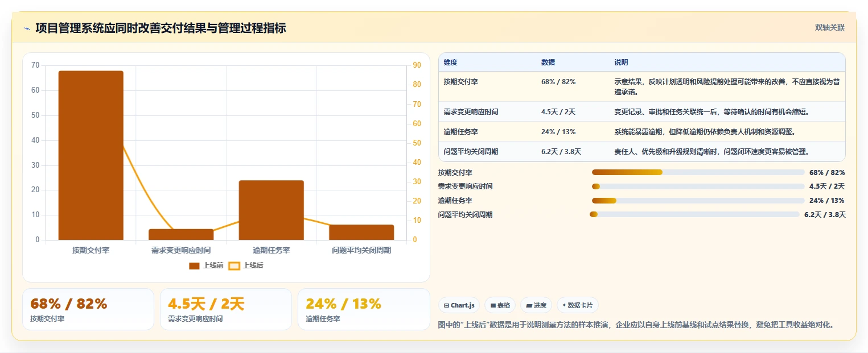Screen dimensions: 868x353
Task: Toggle the 上线前 legend item
Action: pos(206,265)
